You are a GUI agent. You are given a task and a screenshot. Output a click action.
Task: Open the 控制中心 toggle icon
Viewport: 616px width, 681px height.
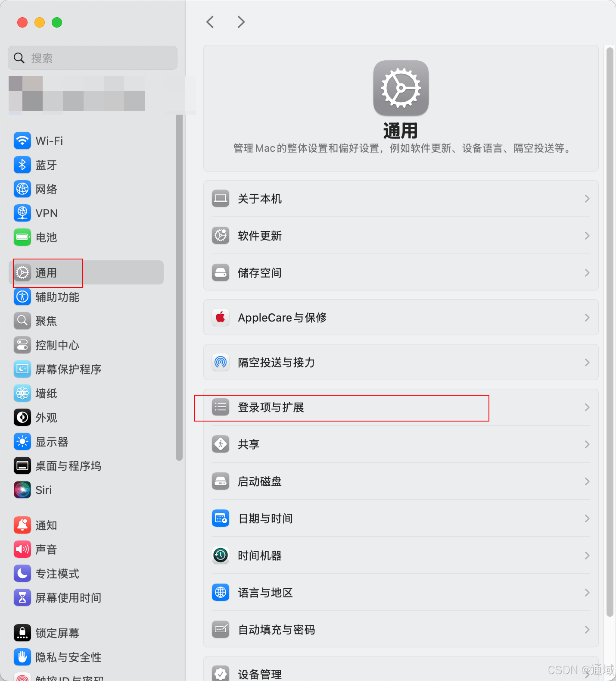(22, 345)
